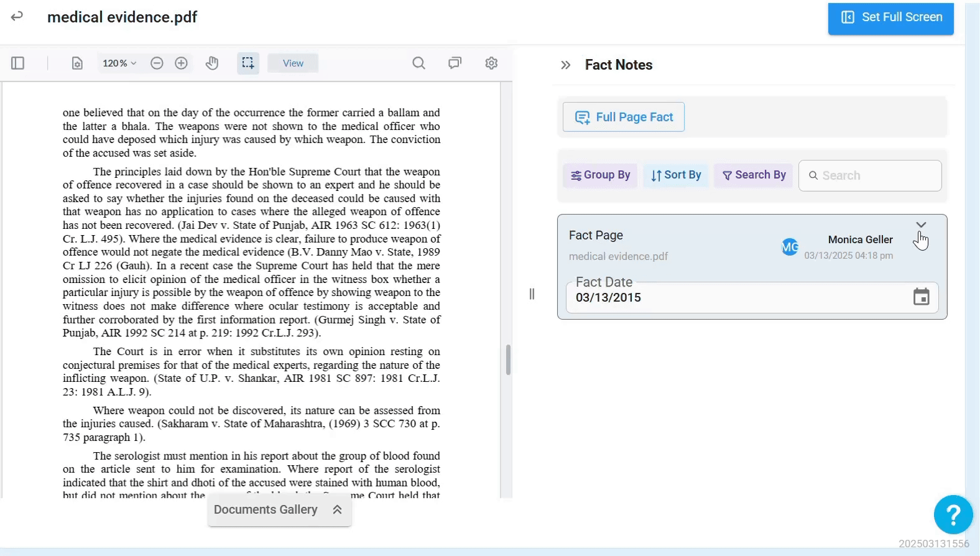Open the Group By options

click(600, 175)
